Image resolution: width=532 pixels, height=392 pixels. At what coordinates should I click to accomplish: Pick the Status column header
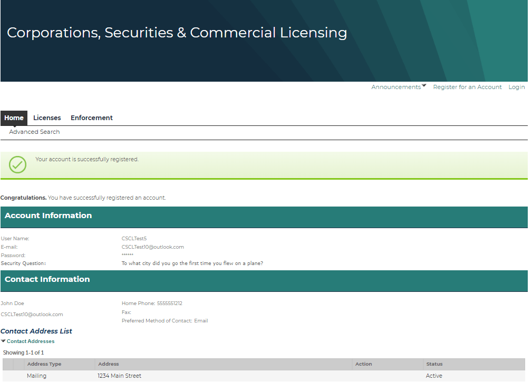coord(434,364)
